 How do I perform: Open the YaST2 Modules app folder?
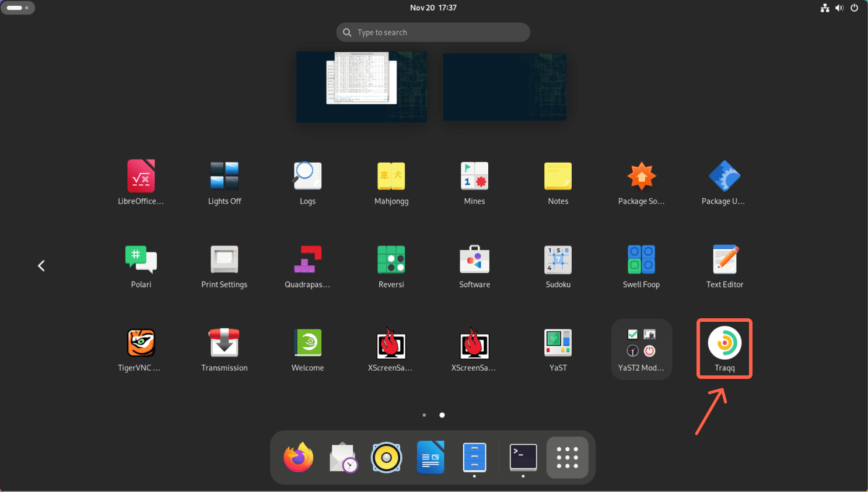[642, 349]
